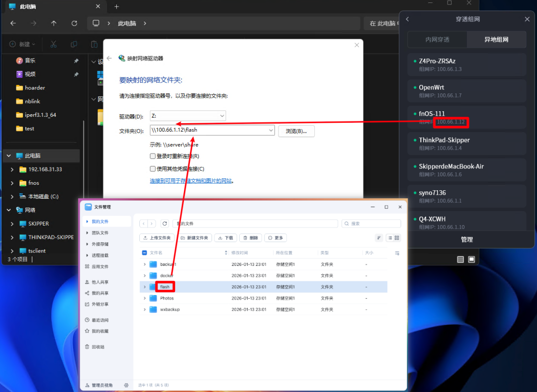The width and height of the screenshot is (537, 392).
Task: Click back navigation arrow in 文件管理
Action: (144, 224)
